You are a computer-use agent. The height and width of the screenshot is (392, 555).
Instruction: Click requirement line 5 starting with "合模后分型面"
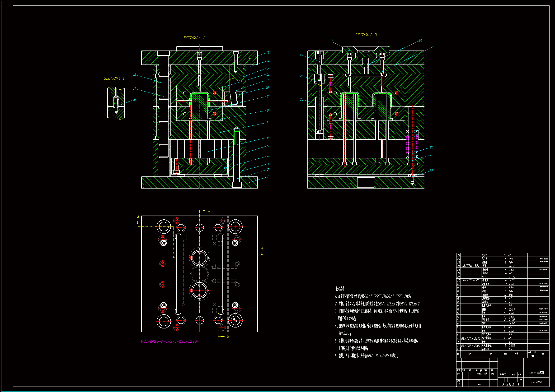(376, 341)
